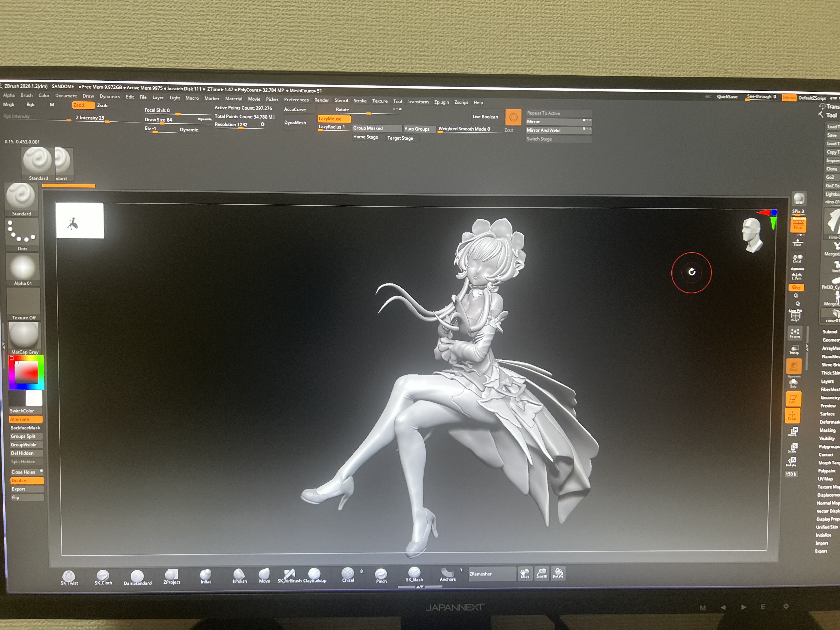Expand the Polypaint section
Viewport: 840px width, 630px height.
point(827,471)
